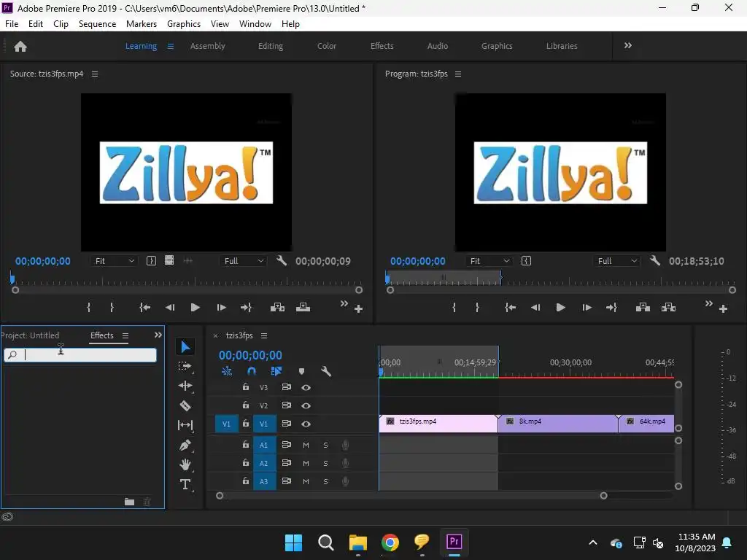
Task: Click Insert button in Source monitor
Action: (x=277, y=307)
